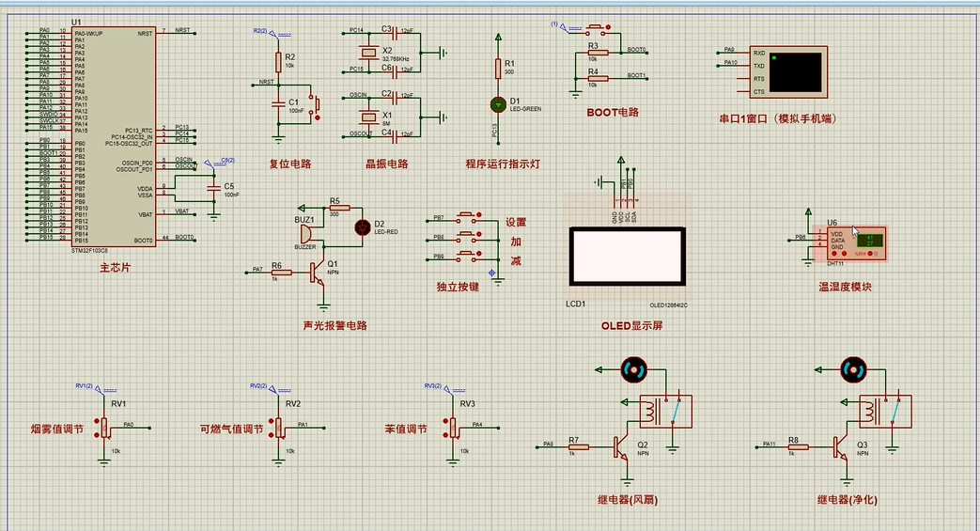
Task: Increase RV3 benzene potentiometer with upper dot
Action: point(445,422)
